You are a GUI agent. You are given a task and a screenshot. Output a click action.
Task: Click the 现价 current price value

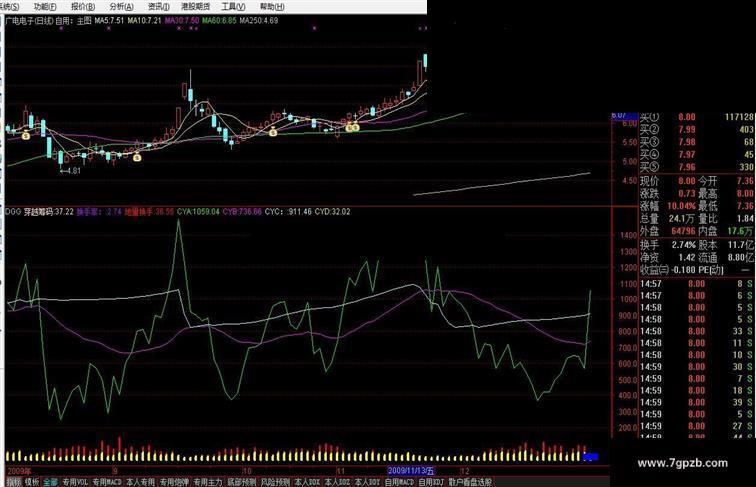pyautogui.click(x=687, y=181)
